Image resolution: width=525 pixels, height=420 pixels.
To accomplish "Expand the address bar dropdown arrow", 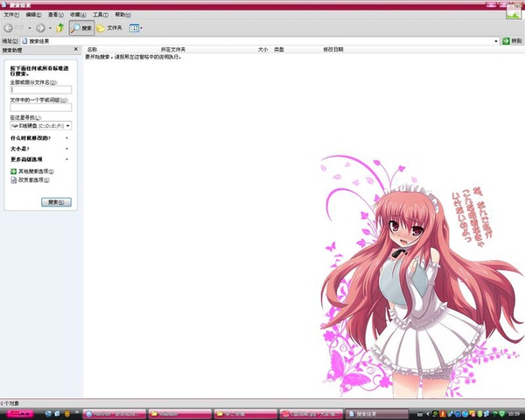I will 496,41.
